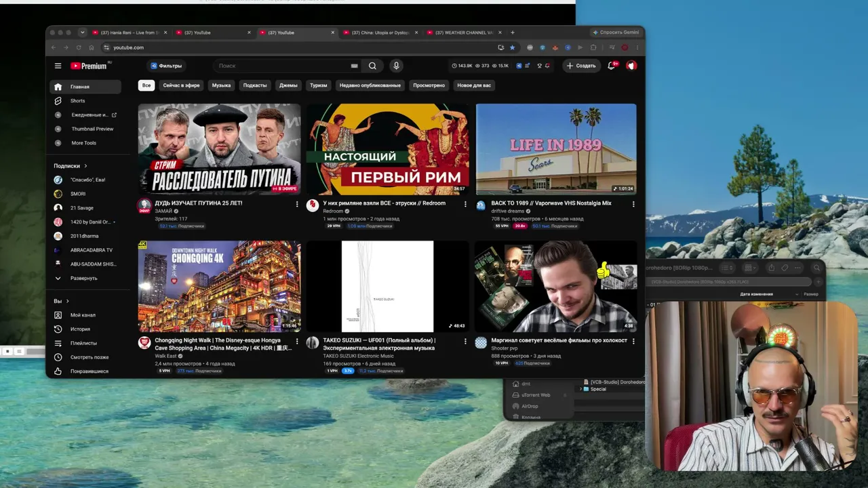Open Главная in the sidebar
This screenshot has width=868, height=488.
click(x=85, y=87)
